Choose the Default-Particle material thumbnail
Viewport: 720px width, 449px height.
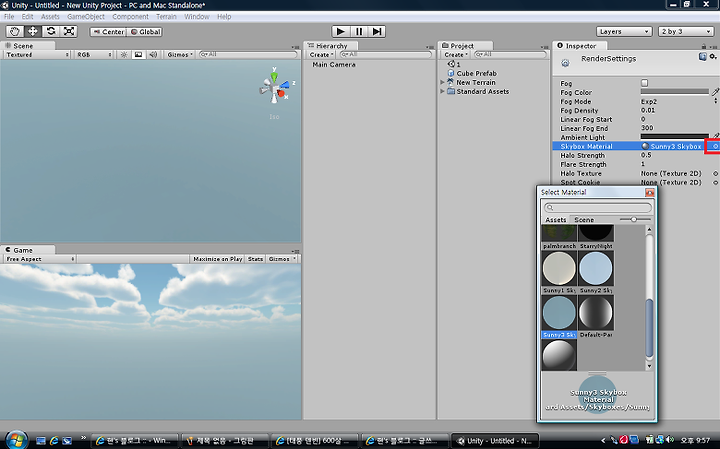[596, 316]
